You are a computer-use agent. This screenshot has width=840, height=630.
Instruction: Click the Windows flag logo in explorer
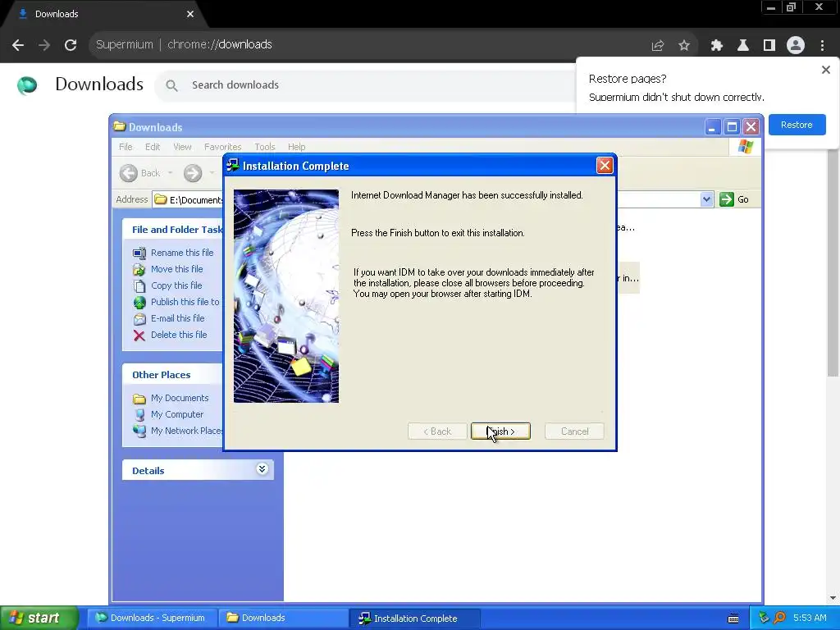point(745,147)
